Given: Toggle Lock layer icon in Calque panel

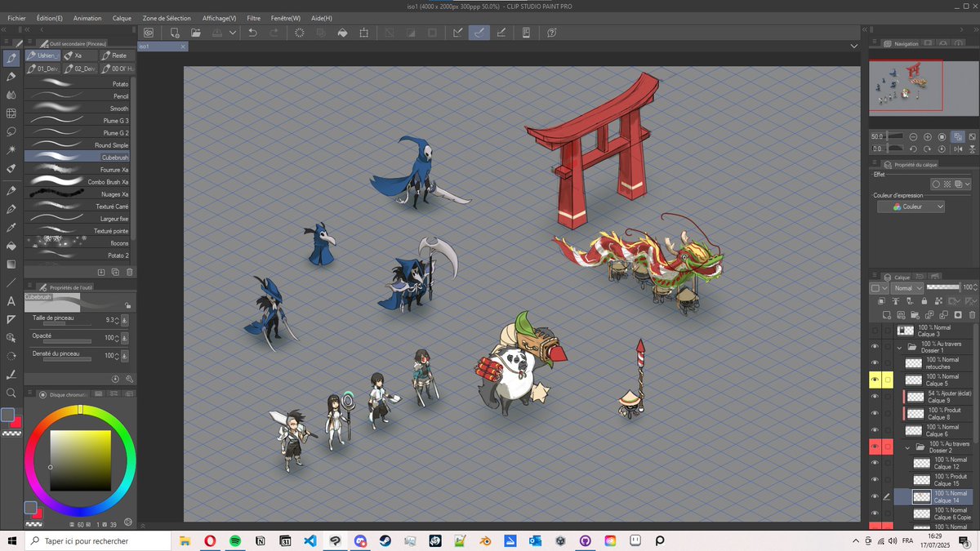Looking at the screenshot, I should click(923, 301).
